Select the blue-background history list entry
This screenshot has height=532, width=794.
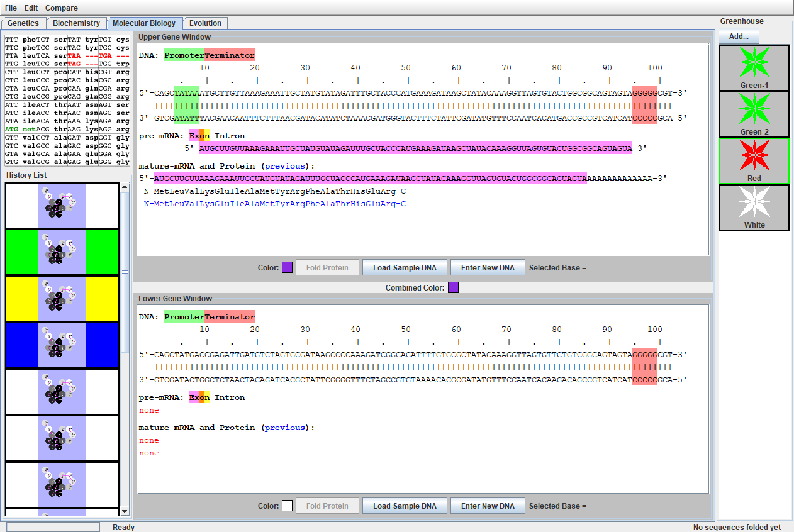coord(62,345)
